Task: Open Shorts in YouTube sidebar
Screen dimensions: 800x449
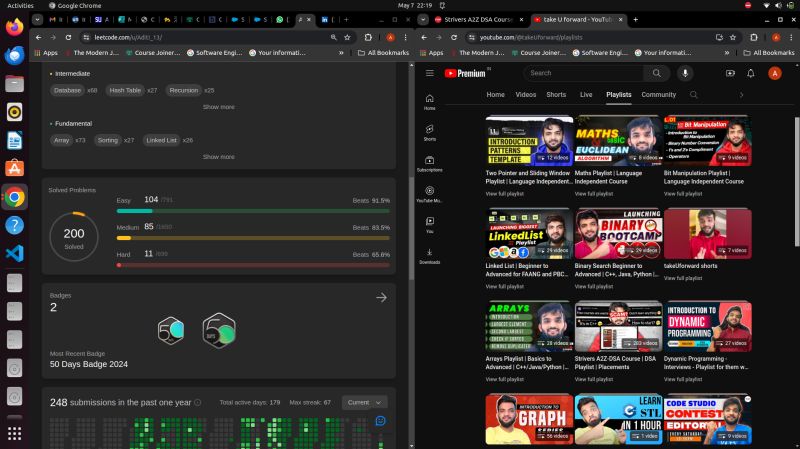Action: [429, 132]
